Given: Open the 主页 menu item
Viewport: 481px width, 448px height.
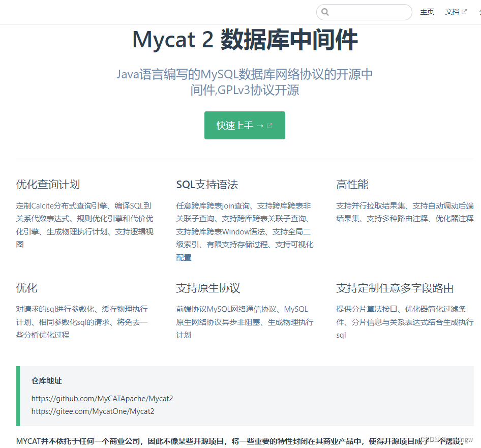Looking at the screenshot, I should point(427,12).
